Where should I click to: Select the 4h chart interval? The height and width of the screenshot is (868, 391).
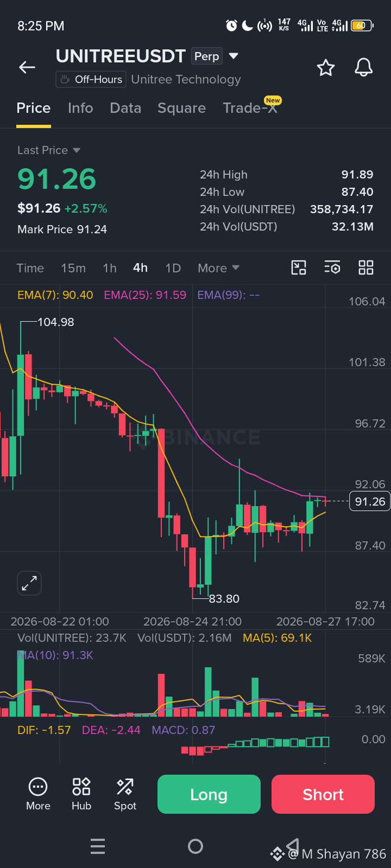(141, 268)
